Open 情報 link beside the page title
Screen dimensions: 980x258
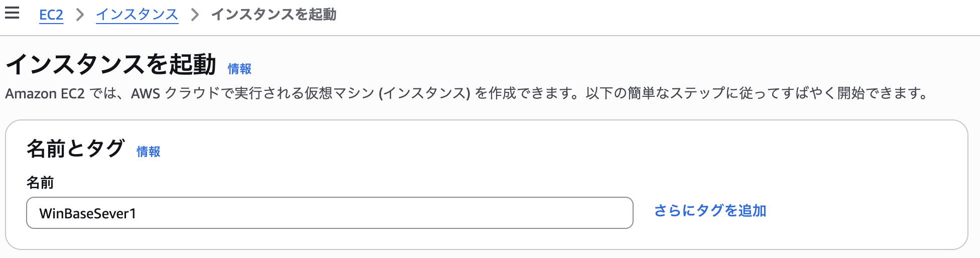[239, 69]
